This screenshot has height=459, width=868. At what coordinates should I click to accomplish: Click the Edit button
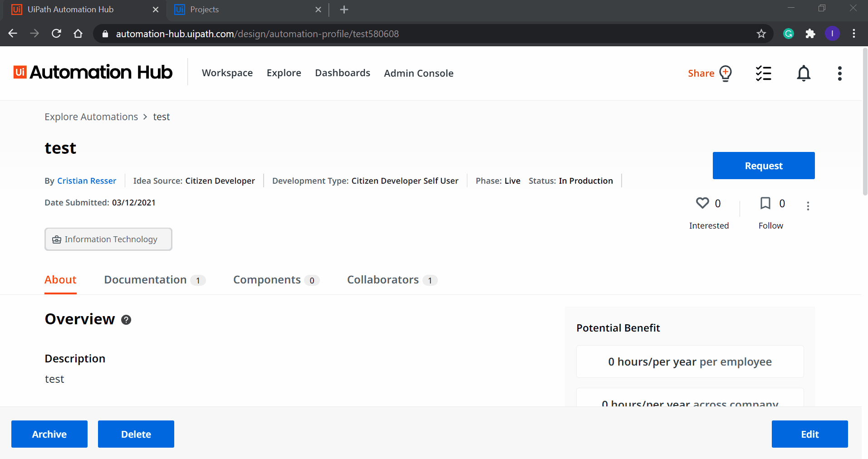[x=810, y=434]
